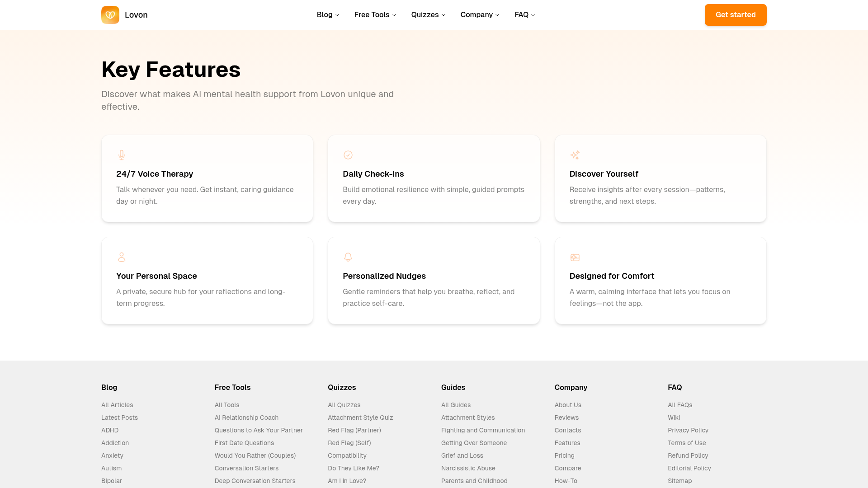Click the Get started button

(736, 15)
